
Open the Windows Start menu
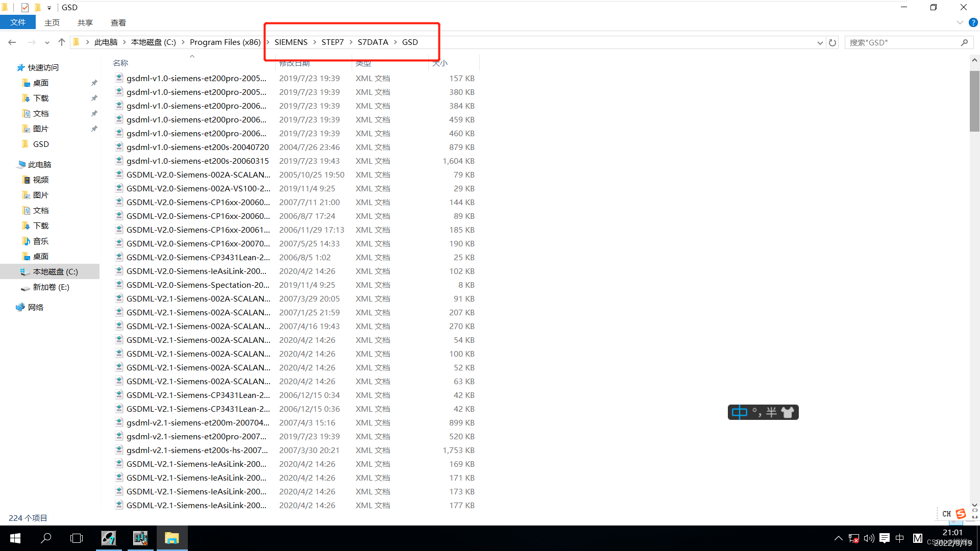[15, 538]
